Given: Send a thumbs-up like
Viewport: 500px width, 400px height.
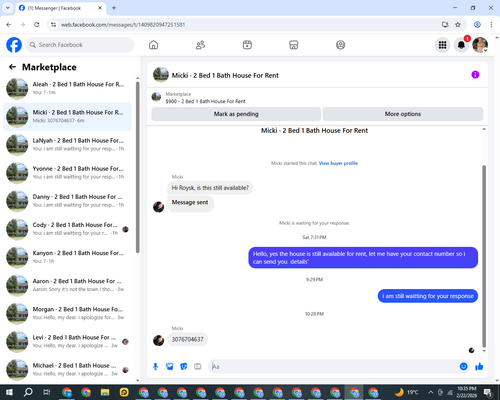Looking at the screenshot, I should [x=479, y=367].
